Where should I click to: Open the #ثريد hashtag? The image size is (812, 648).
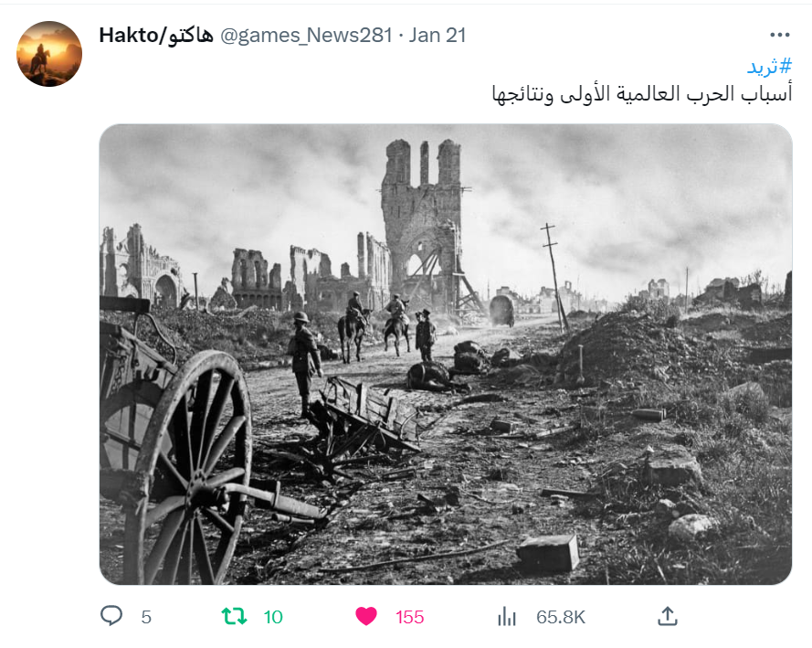[x=769, y=67]
